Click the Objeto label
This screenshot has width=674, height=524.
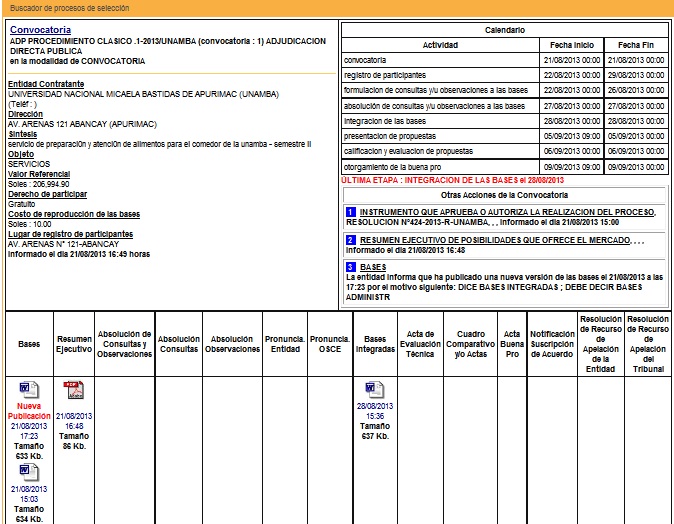point(21,154)
